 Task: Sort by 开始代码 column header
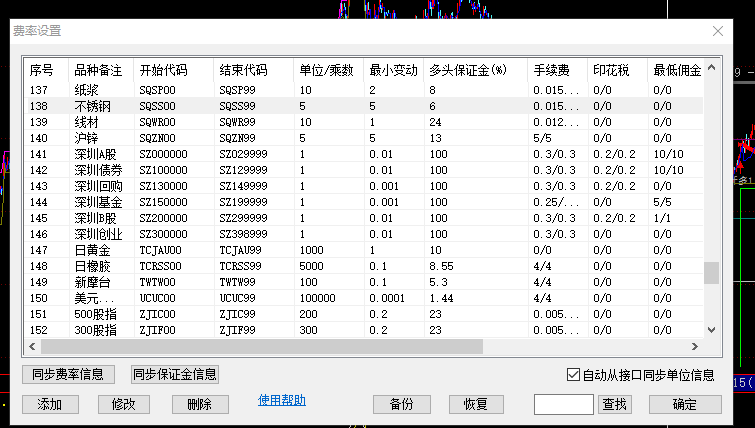pos(163,71)
